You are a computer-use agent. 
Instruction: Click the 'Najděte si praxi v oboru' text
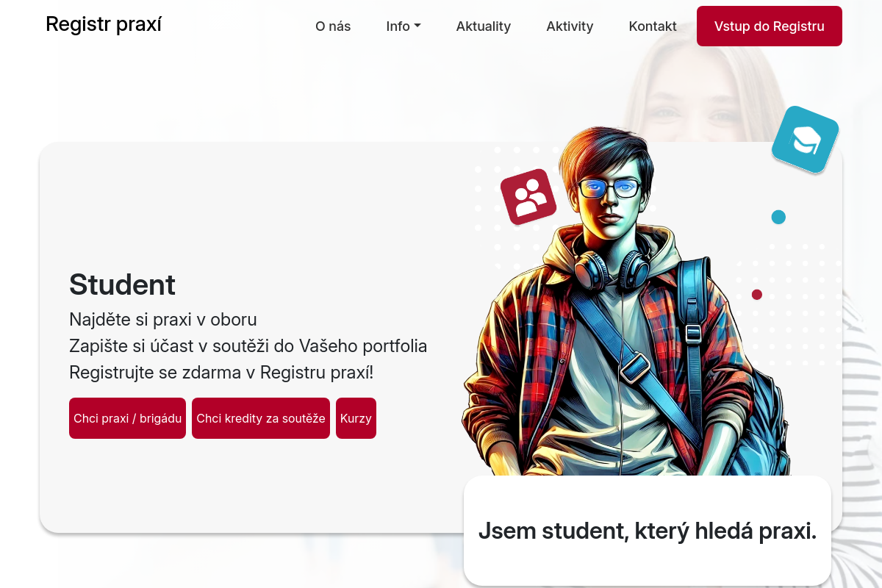click(x=163, y=320)
